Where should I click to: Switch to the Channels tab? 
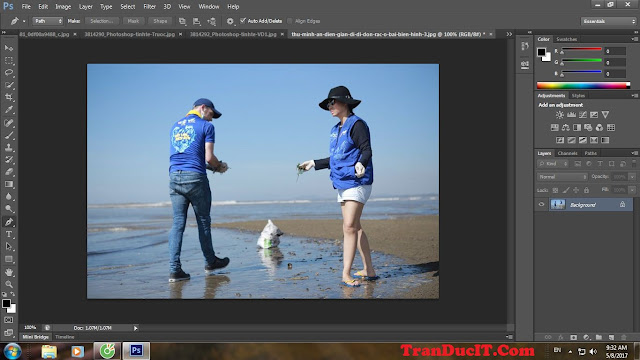click(568, 153)
